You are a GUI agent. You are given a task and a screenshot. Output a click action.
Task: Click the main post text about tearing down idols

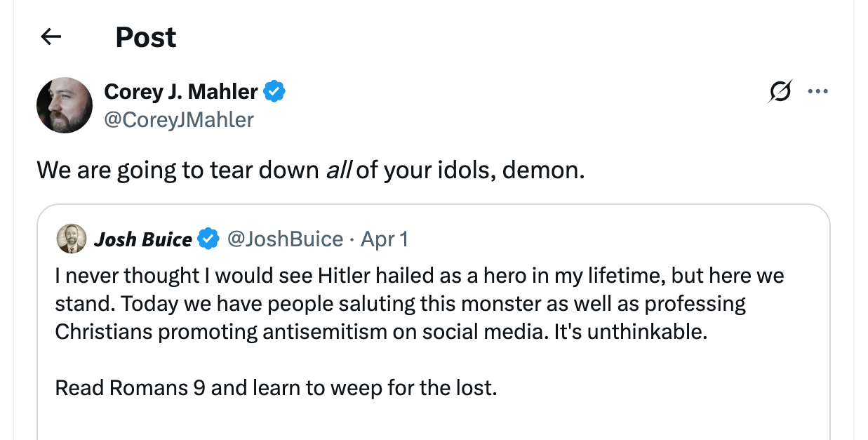[x=309, y=169]
